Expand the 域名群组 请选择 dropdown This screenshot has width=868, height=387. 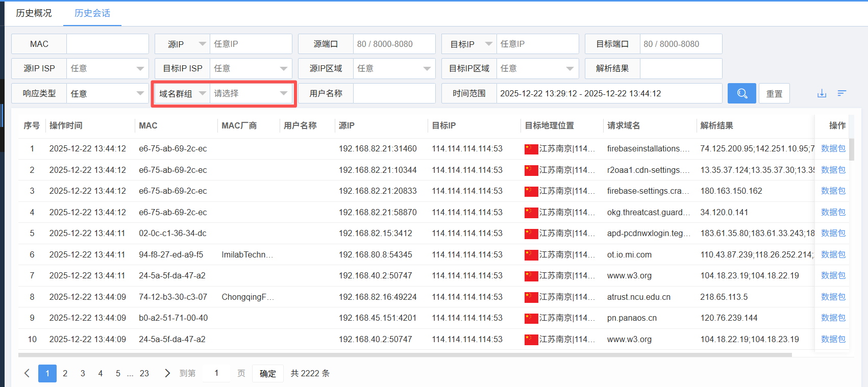[x=250, y=93]
